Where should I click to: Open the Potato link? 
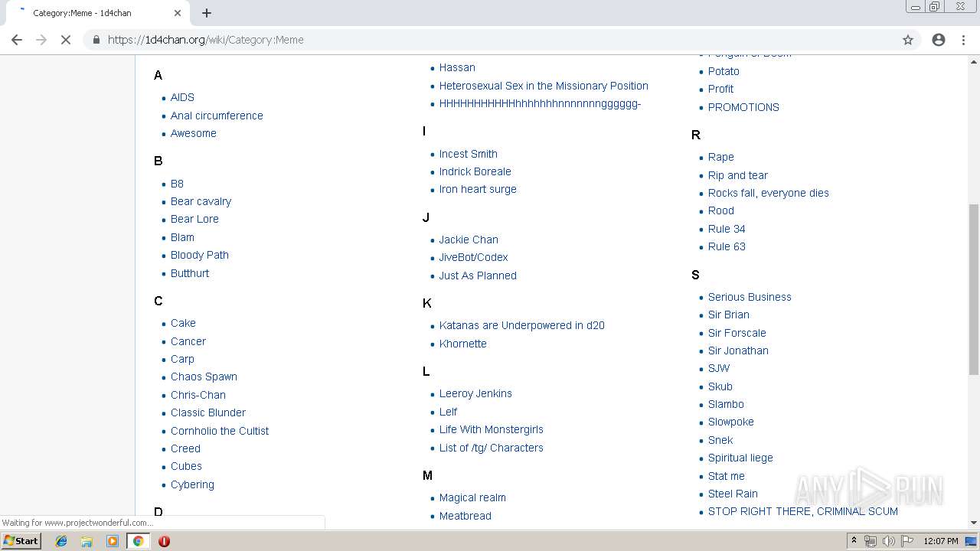(724, 71)
